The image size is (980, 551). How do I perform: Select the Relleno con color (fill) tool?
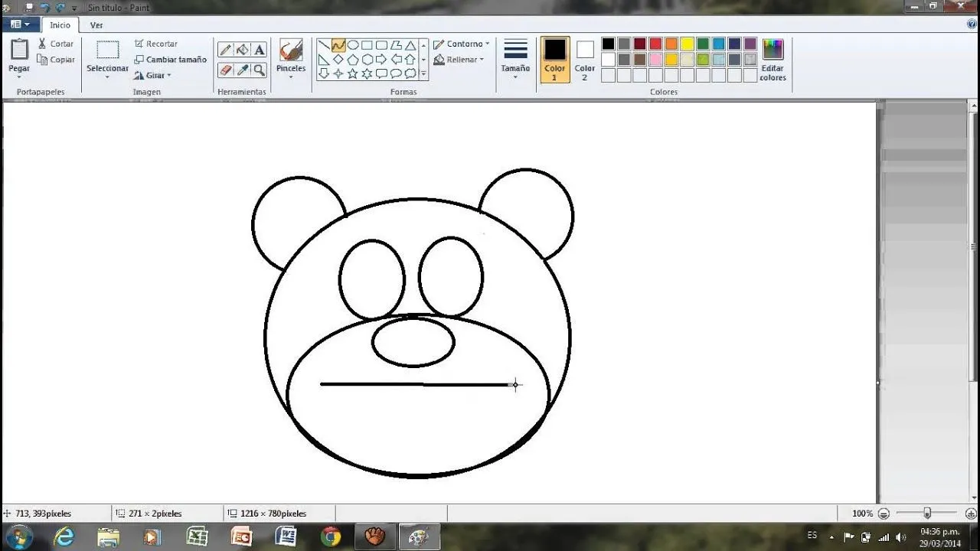coord(241,48)
